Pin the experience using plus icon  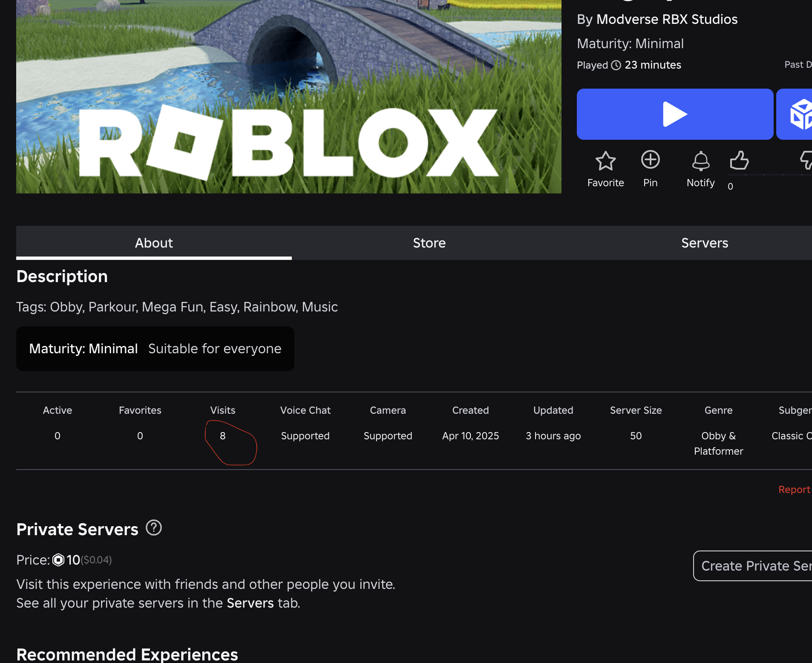(x=650, y=161)
